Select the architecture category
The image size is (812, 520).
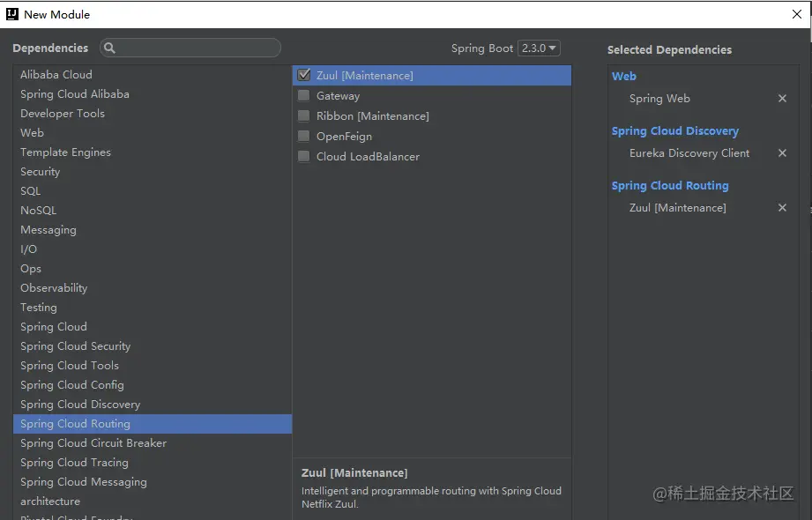[153, 501]
